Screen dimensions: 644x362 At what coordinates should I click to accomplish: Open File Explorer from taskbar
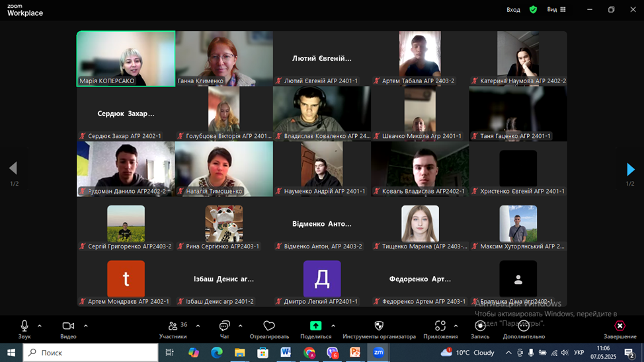[239, 353]
